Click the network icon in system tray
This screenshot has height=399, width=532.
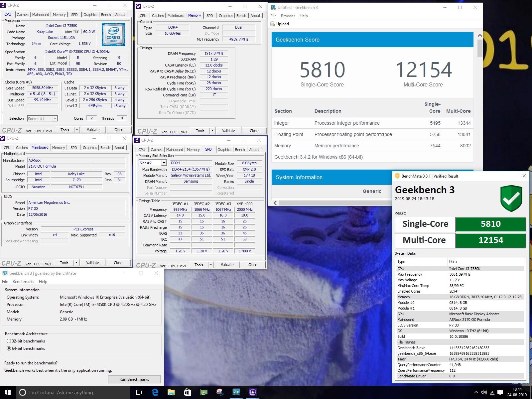coord(492,393)
